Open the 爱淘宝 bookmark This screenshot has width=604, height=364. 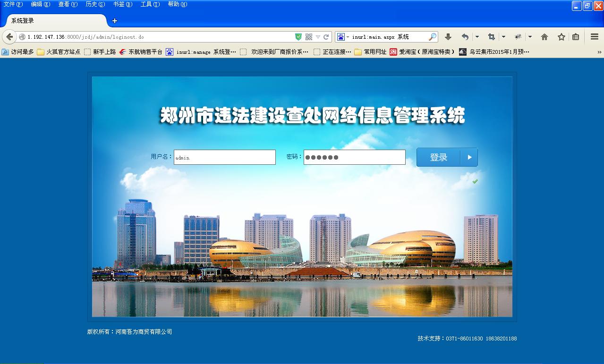pyautogui.click(x=422, y=52)
